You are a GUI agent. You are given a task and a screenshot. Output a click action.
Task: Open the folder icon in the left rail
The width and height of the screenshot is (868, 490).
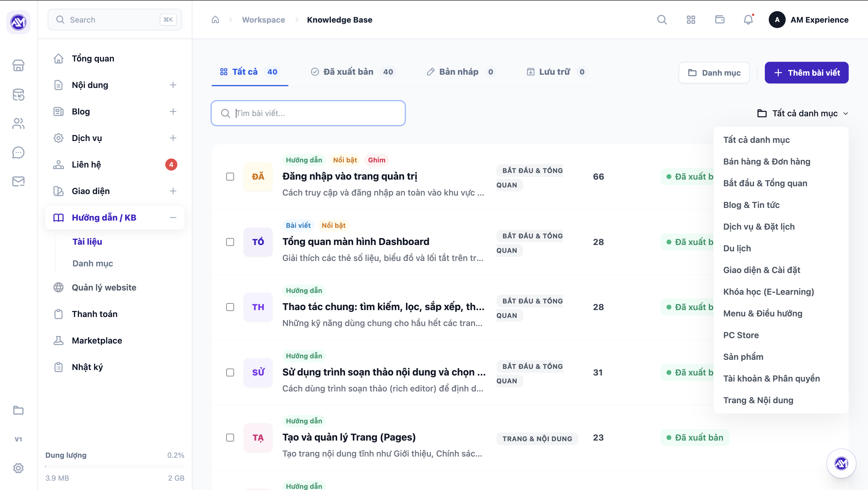[x=18, y=410]
